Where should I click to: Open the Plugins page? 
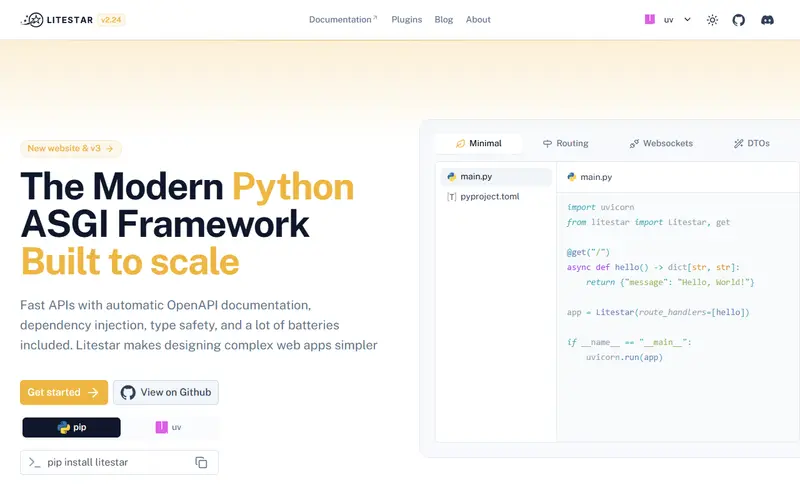pos(407,19)
